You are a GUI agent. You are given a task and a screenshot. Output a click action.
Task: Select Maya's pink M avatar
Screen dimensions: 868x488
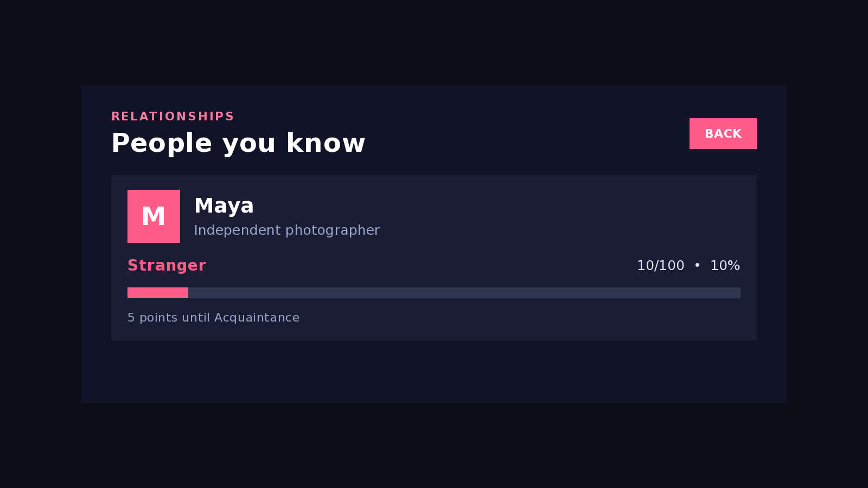pos(154,216)
